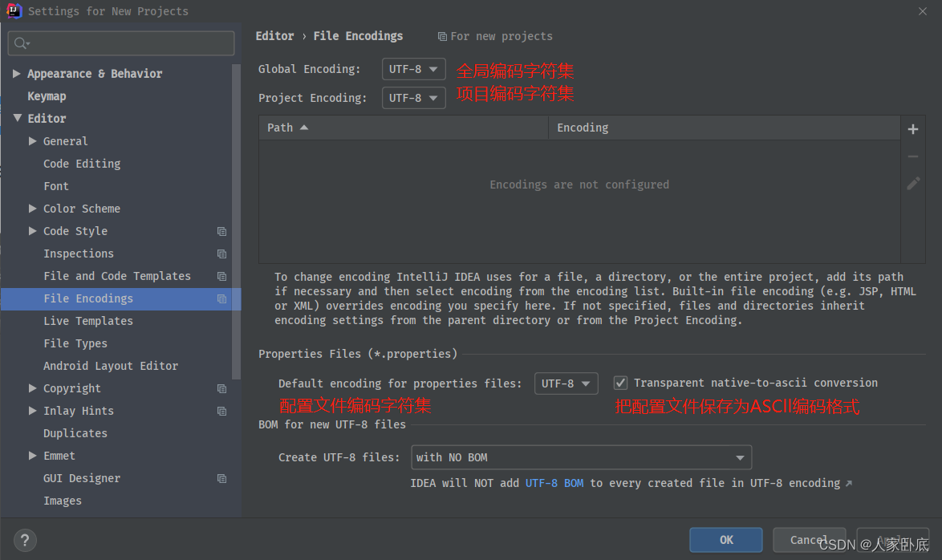Click the Encoding column header
The image size is (942, 560).
724,128
